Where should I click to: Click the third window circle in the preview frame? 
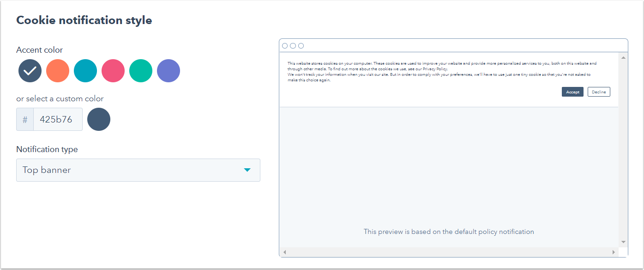(x=301, y=46)
